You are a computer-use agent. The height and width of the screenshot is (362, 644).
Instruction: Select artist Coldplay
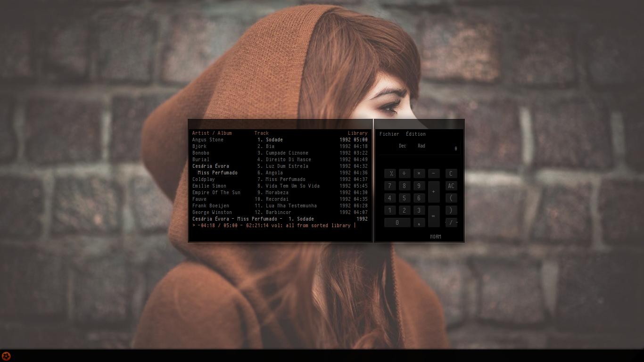click(204, 179)
